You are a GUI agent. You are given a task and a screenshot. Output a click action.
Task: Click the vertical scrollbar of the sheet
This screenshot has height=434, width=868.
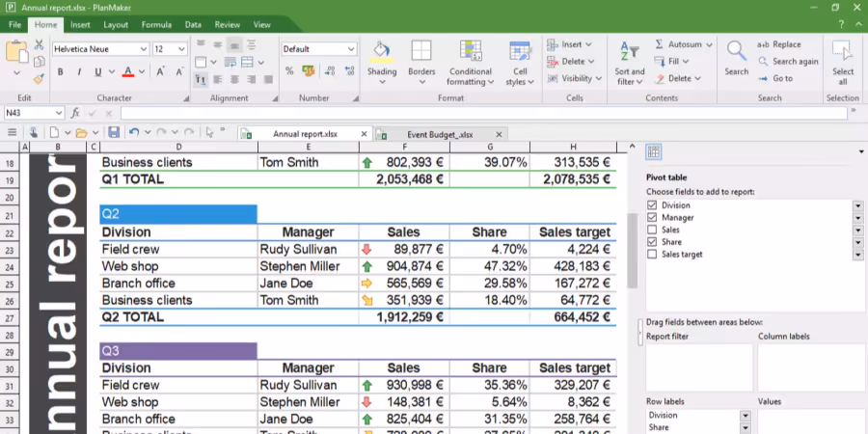tap(632, 249)
